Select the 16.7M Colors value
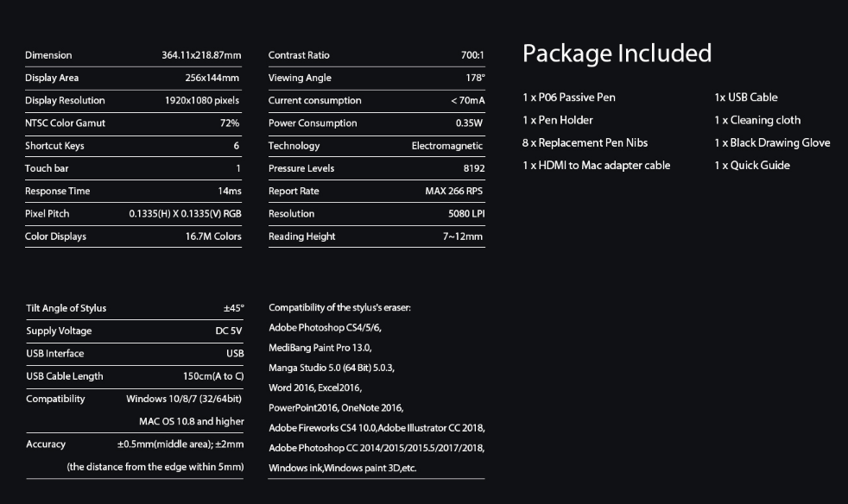848x504 pixels. point(213,236)
